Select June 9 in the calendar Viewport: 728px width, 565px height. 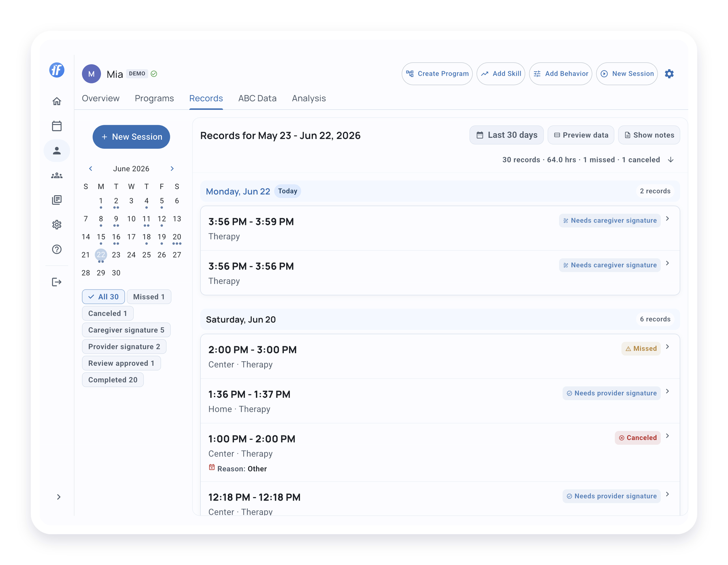(x=116, y=219)
